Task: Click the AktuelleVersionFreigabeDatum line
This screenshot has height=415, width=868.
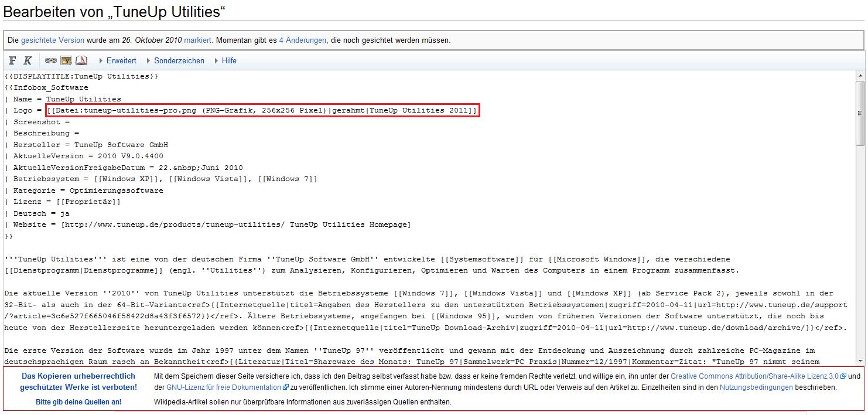Action: [x=124, y=168]
